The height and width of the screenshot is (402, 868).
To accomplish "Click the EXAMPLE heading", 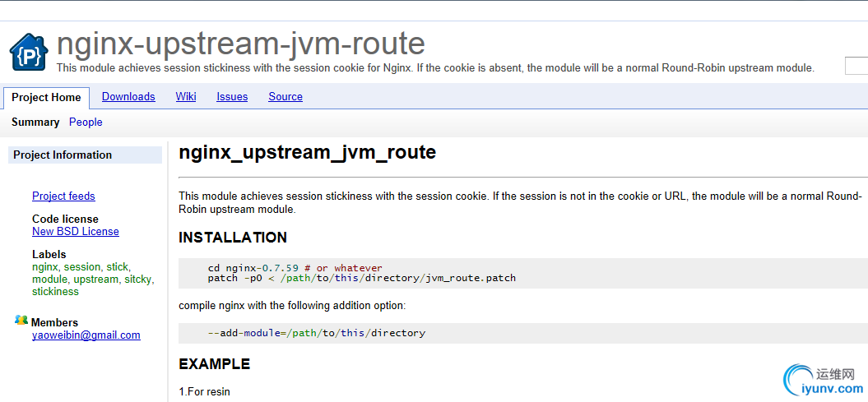I will 214,364.
